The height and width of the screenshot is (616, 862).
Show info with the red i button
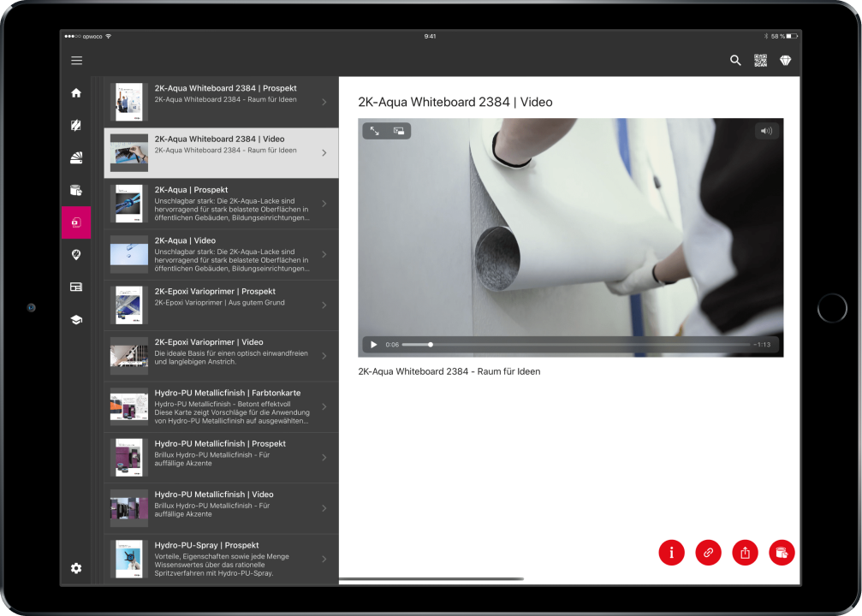coord(671,552)
